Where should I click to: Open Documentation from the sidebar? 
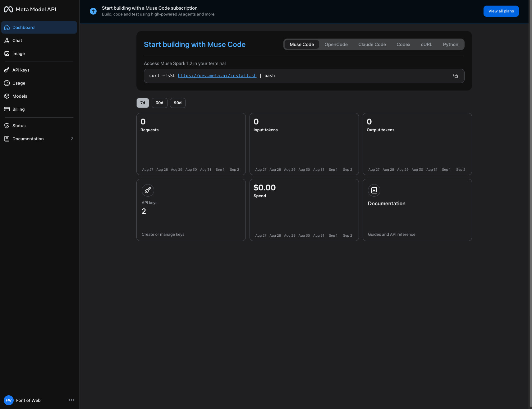click(x=39, y=139)
